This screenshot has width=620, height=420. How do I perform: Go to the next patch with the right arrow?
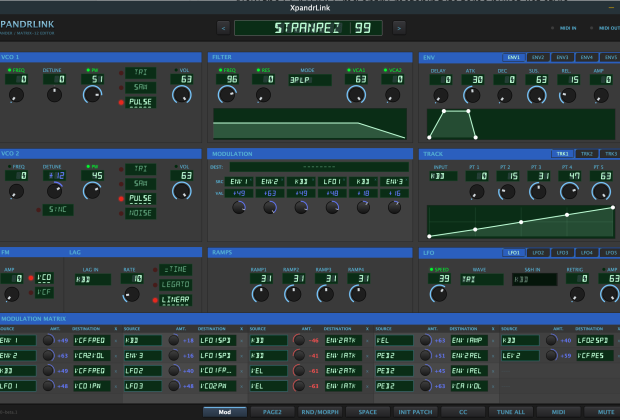(399, 28)
